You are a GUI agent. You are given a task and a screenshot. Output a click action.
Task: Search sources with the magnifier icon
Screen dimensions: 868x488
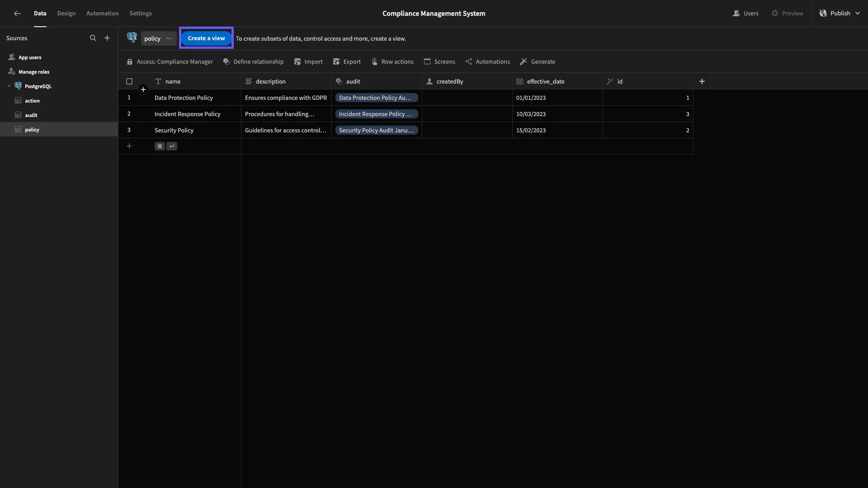pyautogui.click(x=93, y=38)
